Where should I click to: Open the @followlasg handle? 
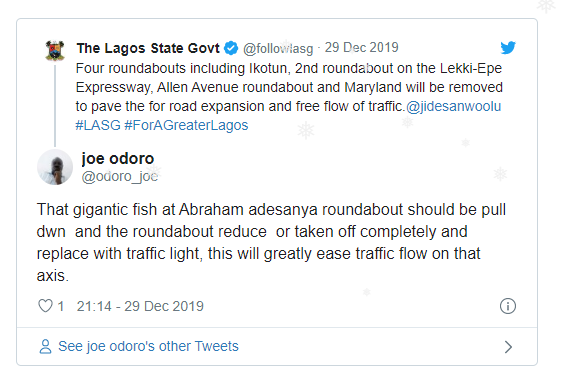click(x=278, y=48)
